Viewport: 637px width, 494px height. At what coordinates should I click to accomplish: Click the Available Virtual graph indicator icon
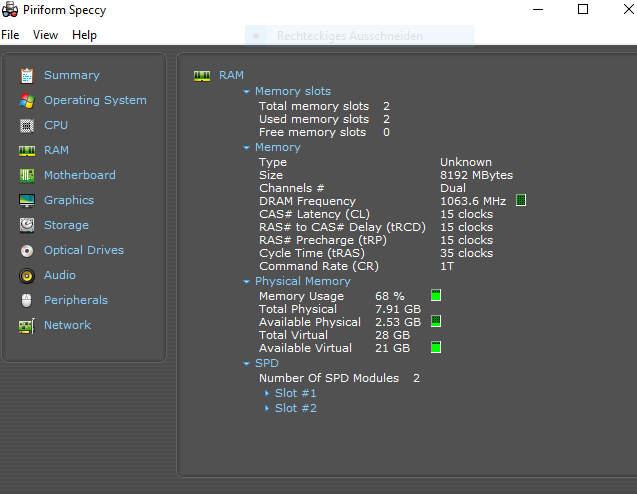(436, 347)
